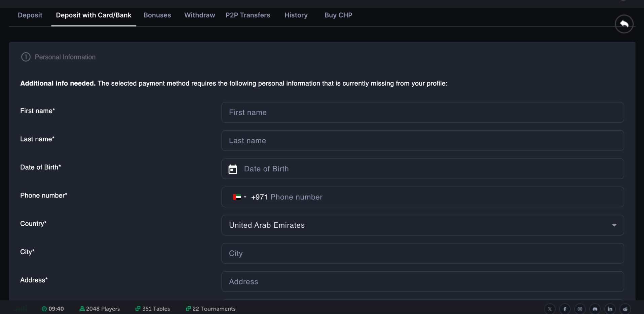Open the Buy CHP tab
644x314 pixels.
(338, 15)
